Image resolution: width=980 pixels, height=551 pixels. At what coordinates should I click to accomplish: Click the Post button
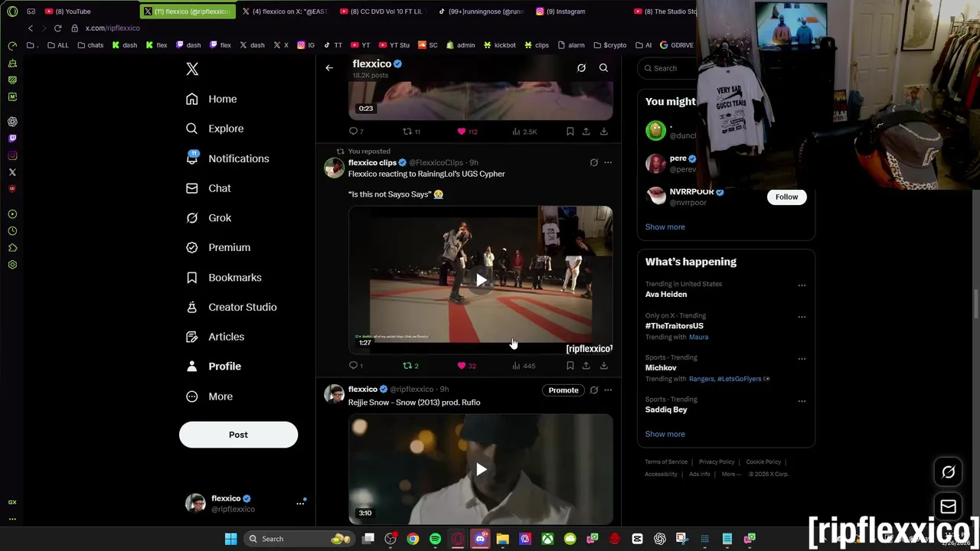(x=238, y=435)
